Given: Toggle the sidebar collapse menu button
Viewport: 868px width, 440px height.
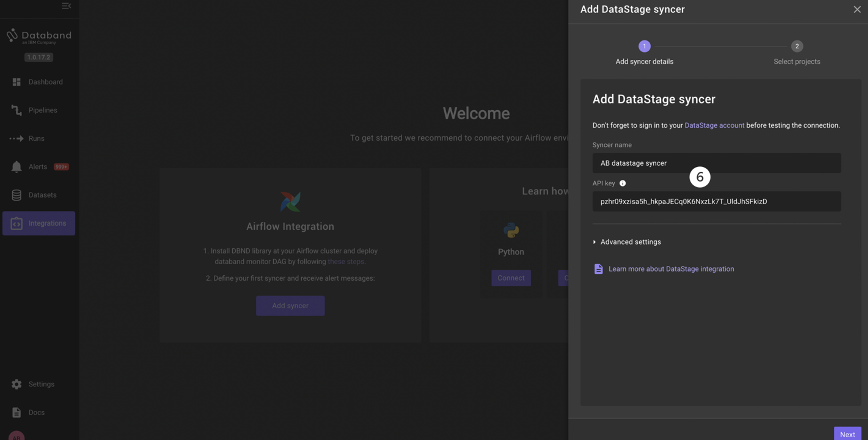Looking at the screenshot, I should (x=66, y=6).
